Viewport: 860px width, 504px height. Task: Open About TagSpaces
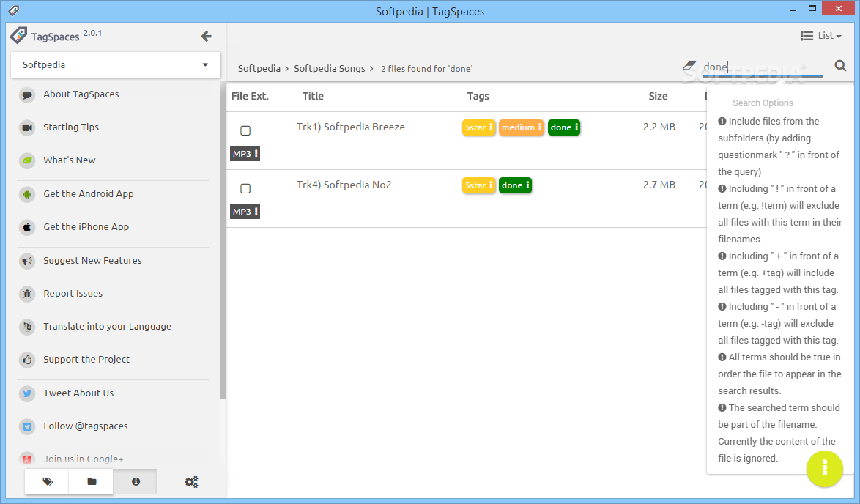(x=81, y=94)
